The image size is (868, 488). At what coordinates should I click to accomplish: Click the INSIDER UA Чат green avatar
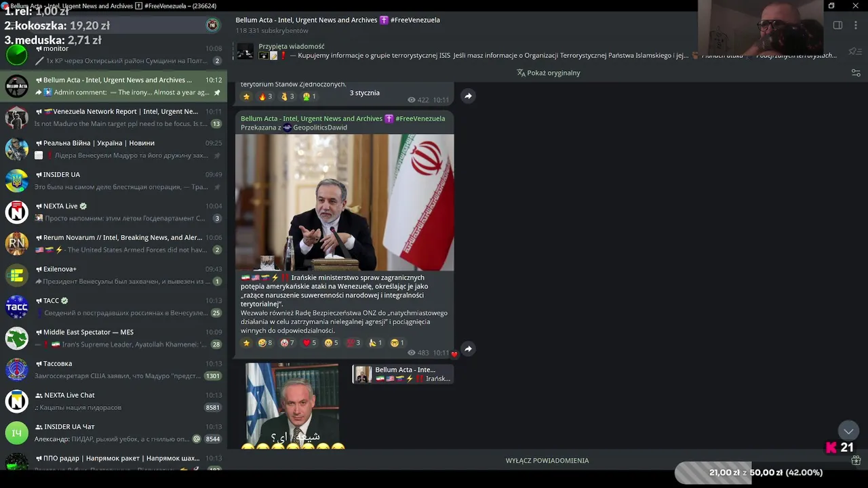tap(17, 433)
